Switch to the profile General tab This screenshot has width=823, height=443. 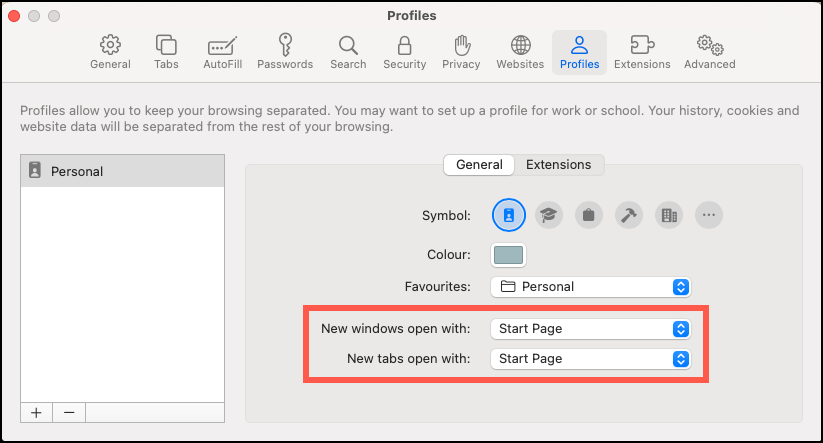tap(479, 165)
